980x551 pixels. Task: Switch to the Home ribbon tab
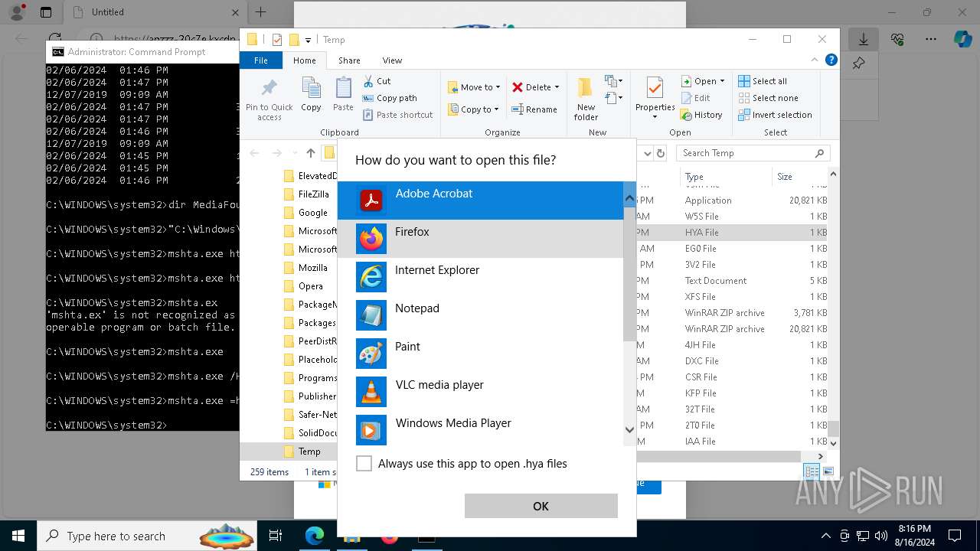[x=304, y=60]
